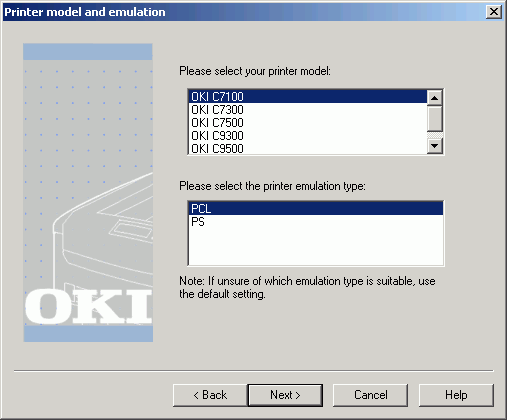Screen dimensions: 507x420
Task: Click scroll down arrow of model list
Action: pos(435,146)
